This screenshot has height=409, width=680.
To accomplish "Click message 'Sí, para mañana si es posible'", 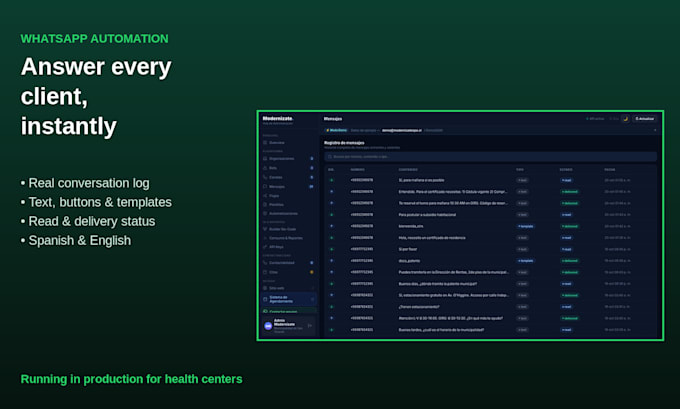I will (421, 180).
